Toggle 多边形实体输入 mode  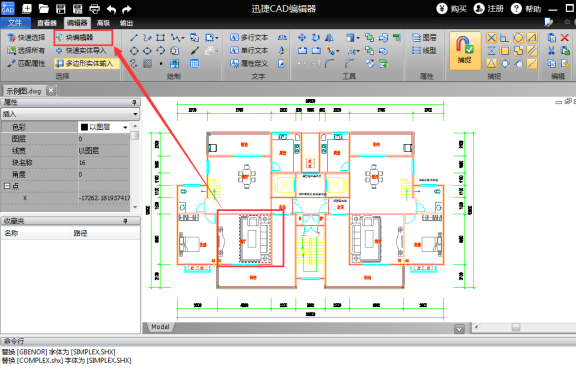(x=87, y=64)
